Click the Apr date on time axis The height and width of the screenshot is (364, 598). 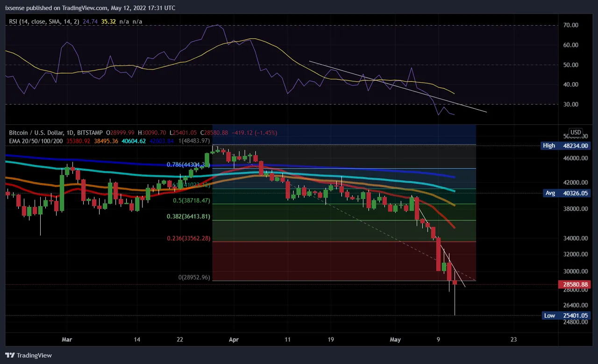click(x=234, y=340)
